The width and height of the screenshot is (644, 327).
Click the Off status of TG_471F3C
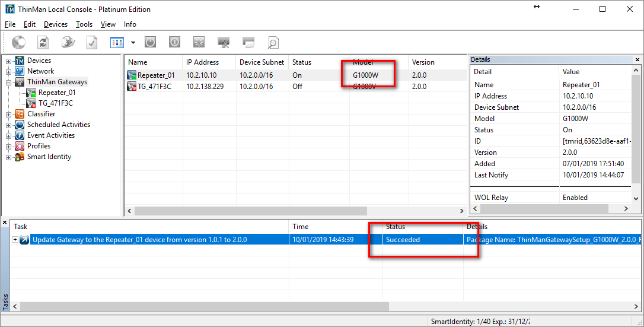click(297, 86)
